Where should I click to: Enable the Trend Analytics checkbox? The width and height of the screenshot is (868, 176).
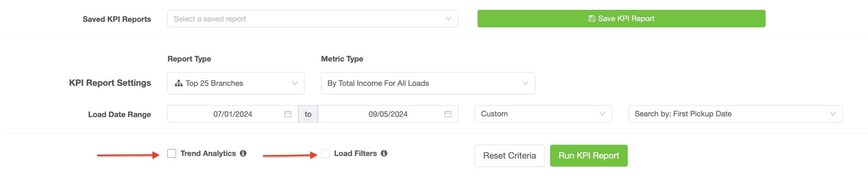172,153
